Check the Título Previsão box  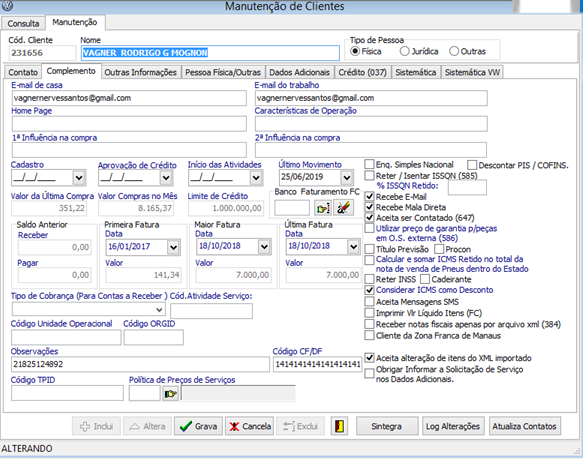point(369,249)
